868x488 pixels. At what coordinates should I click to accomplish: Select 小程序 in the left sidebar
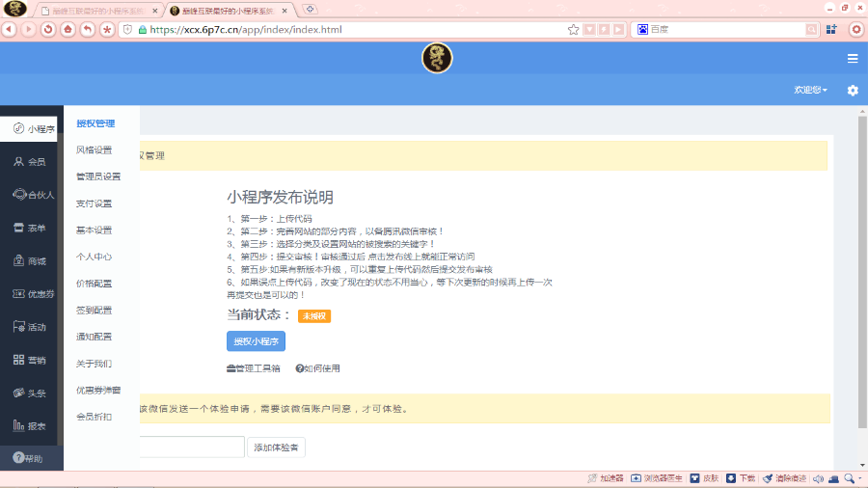point(29,129)
